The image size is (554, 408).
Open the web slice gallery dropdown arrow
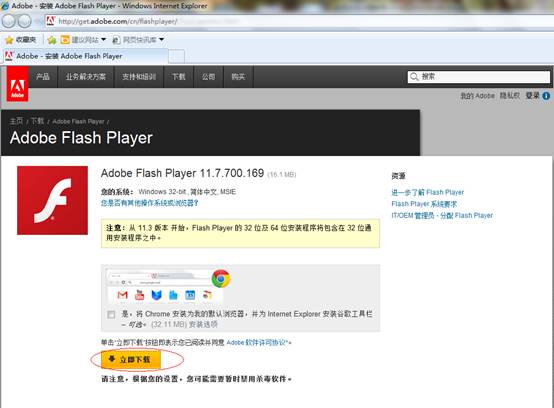(x=161, y=40)
